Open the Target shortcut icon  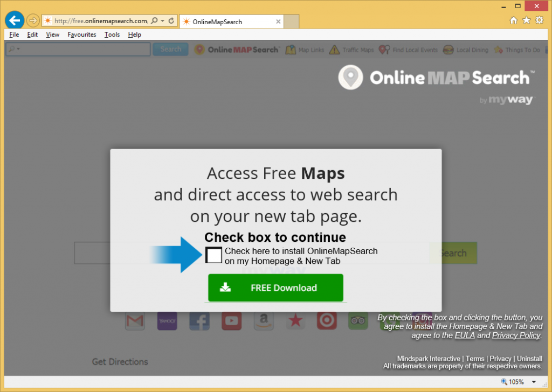[326, 321]
